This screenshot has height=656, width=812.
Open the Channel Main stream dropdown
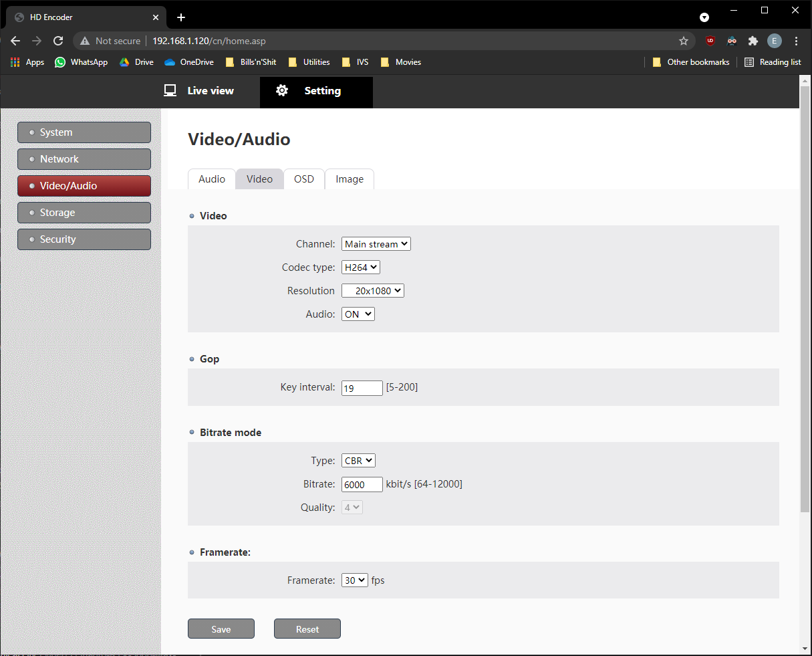tap(376, 244)
